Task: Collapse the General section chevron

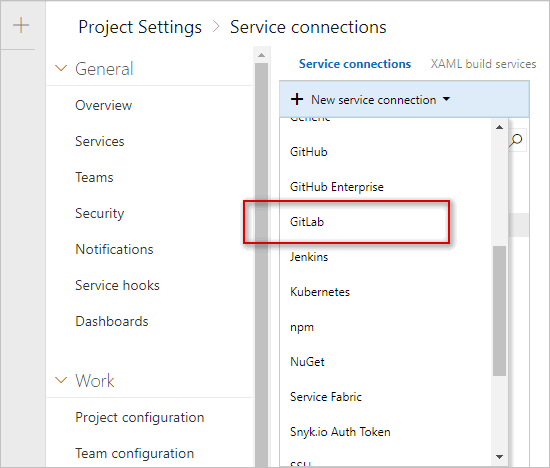Action: click(x=61, y=68)
